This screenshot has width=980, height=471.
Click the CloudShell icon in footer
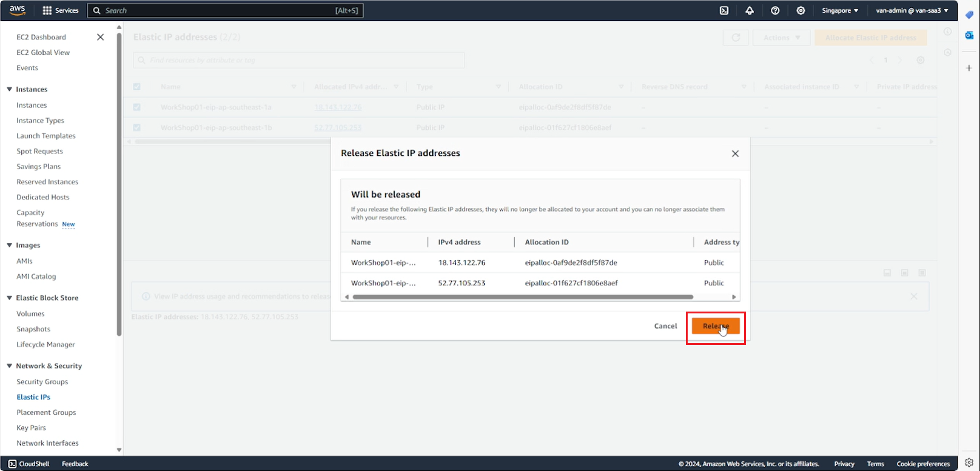(x=13, y=464)
